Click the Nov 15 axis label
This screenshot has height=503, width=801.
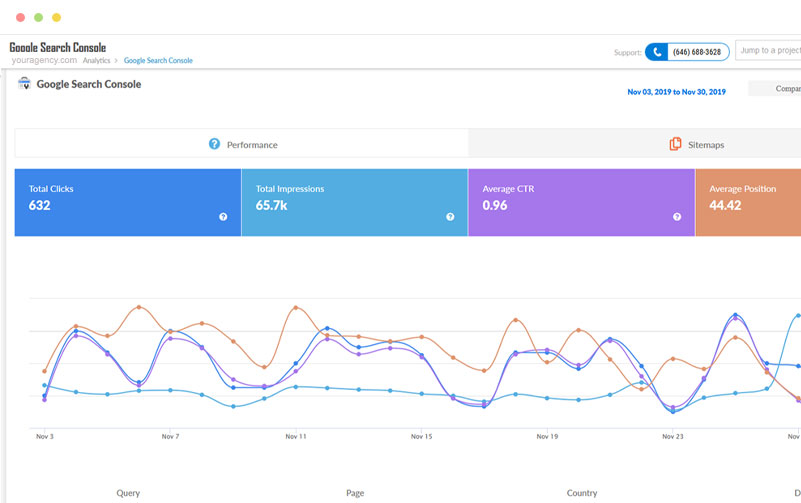click(x=421, y=437)
